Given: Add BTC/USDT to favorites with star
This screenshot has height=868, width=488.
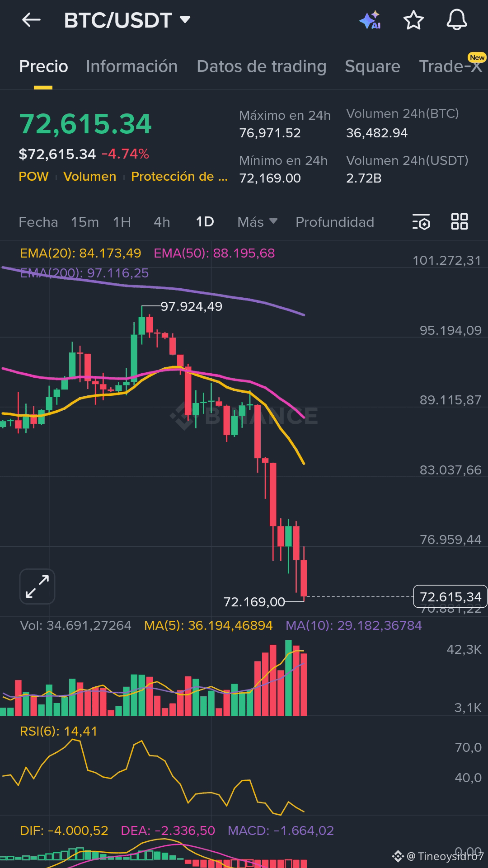Looking at the screenshot, I should 413,20.
